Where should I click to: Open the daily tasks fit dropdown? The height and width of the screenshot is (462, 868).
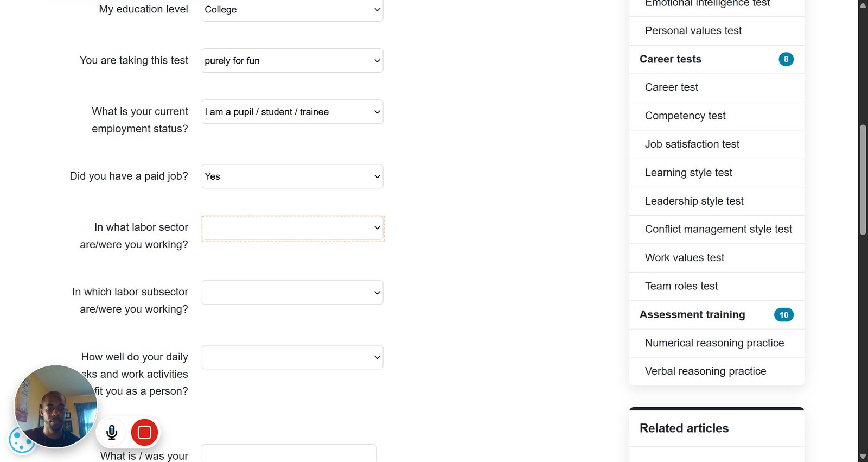pyautogui.click(x=292, y=357)
